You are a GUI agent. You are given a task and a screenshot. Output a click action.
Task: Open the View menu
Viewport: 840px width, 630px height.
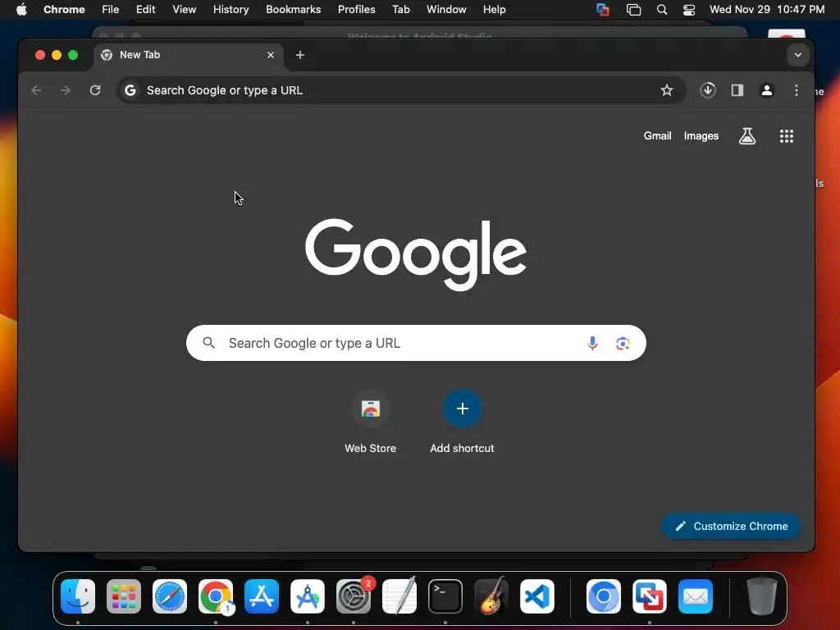coord(184,9)
